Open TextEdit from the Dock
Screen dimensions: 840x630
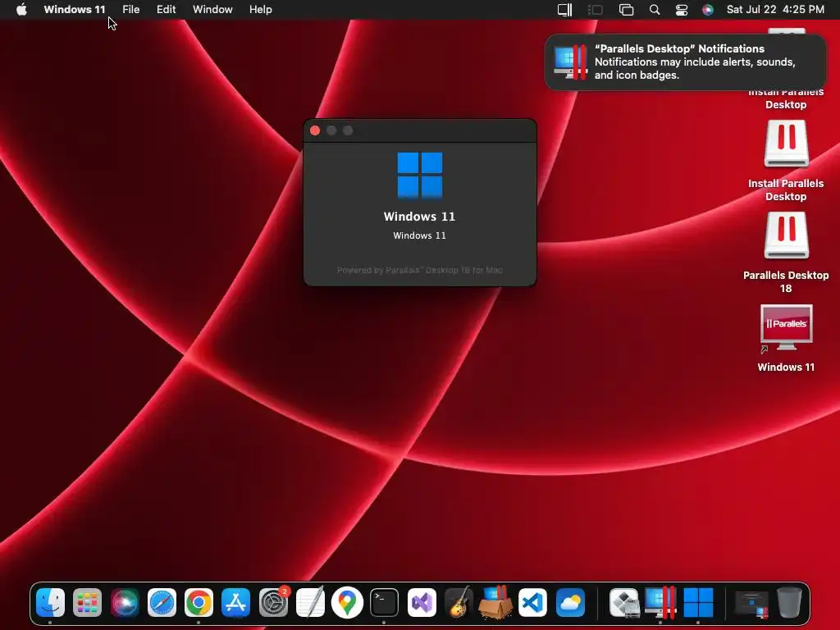(310, 603)
